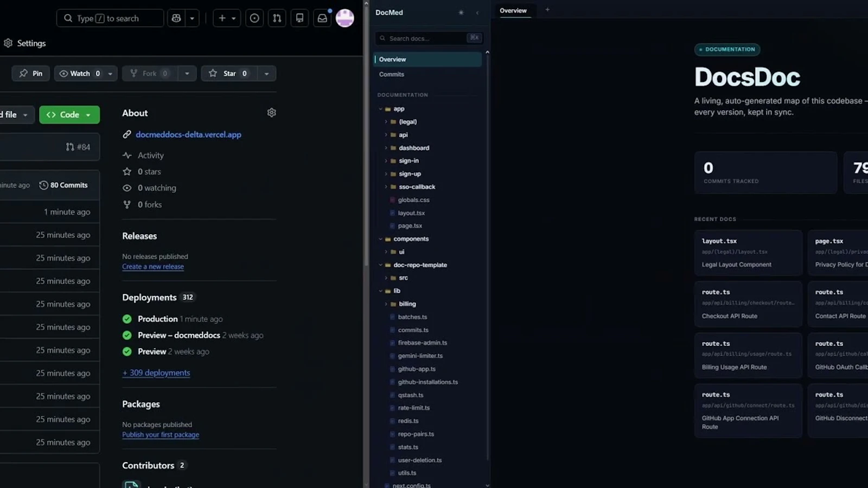Screen dimensions: 868x488
Task: Open the Watch options dropdown arrow
Action: tap(111, 74)
